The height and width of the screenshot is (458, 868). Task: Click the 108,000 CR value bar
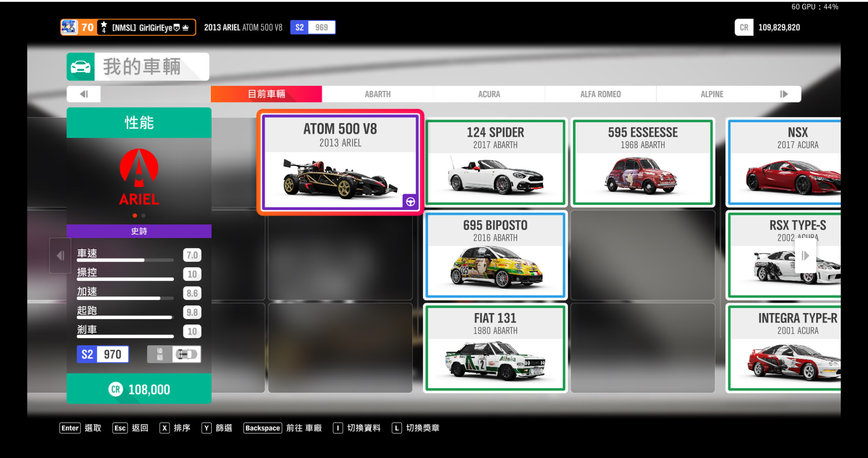(139, 389)
